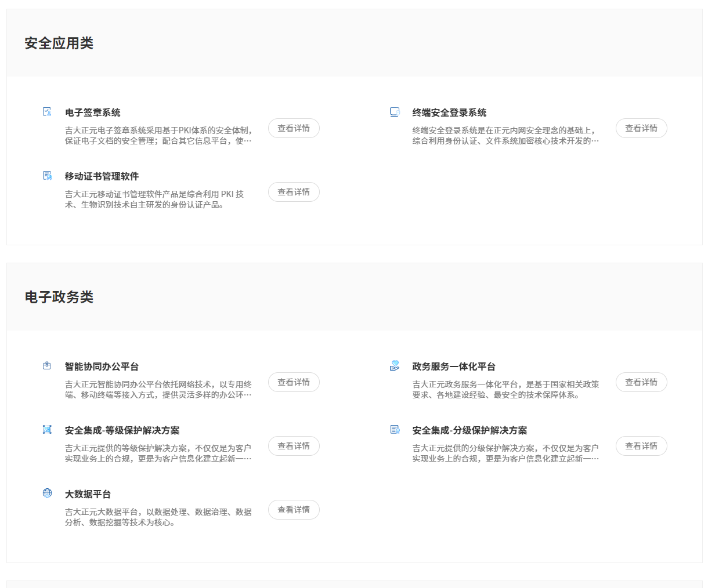Viewport: 708px width, 588px height.
Task: Click description starting 吉大正元大数据平台，以数据处理
Action: (158, 517)
